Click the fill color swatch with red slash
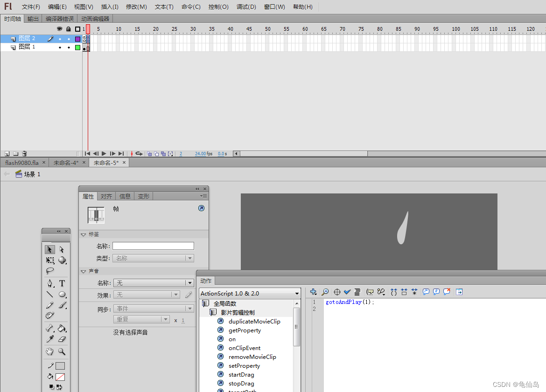This screenshot has height=392, width=546. point(60,377)
